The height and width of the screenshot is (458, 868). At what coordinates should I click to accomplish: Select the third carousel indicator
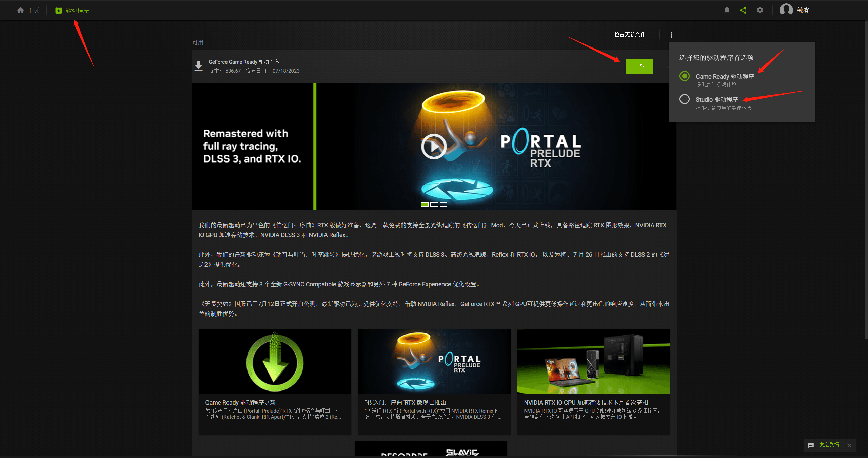click(x=443, y=205)
